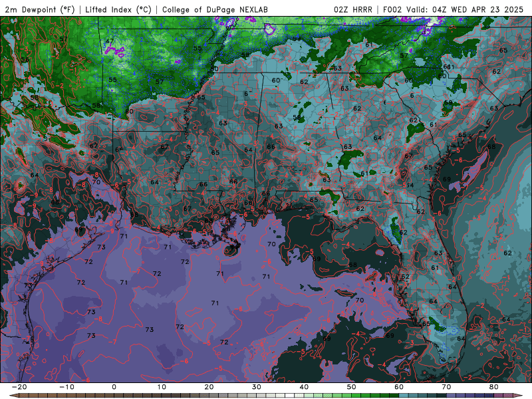Click the "60" label on the color scale
The height and width of the screenshot is (399, 532).
[399, 387]
